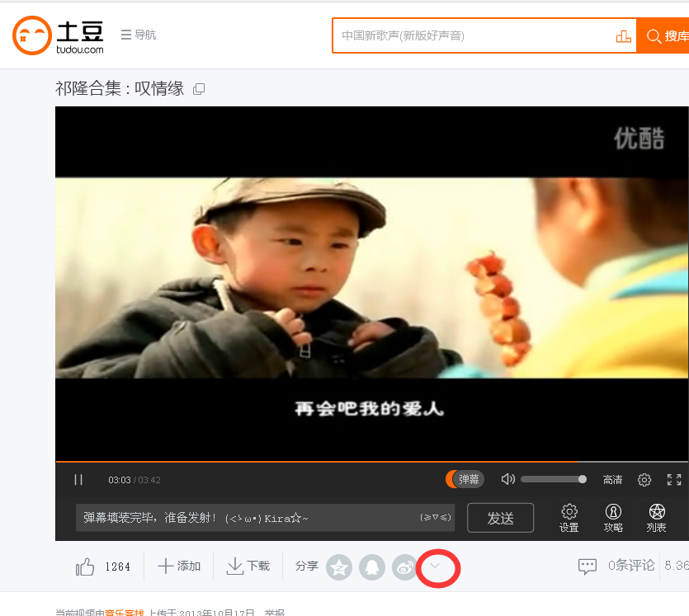Focus the search input field
Screen dimensions: 689x616
coord(474,35)
